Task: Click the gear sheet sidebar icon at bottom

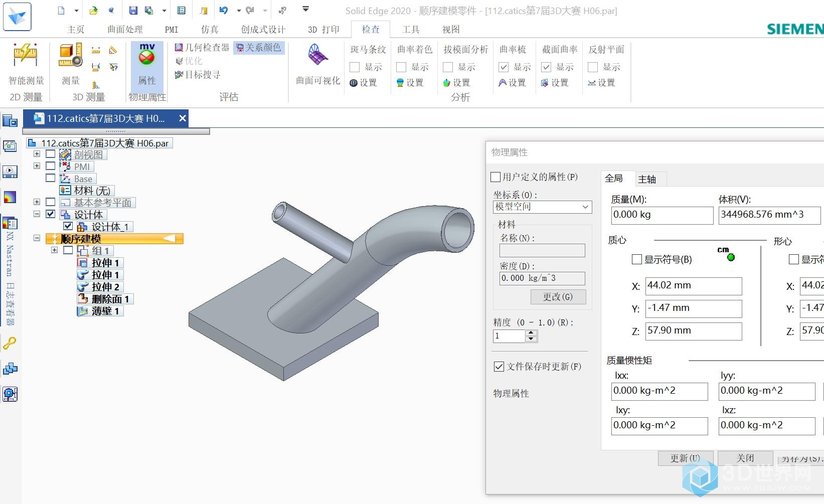Action: click(10, 394)
